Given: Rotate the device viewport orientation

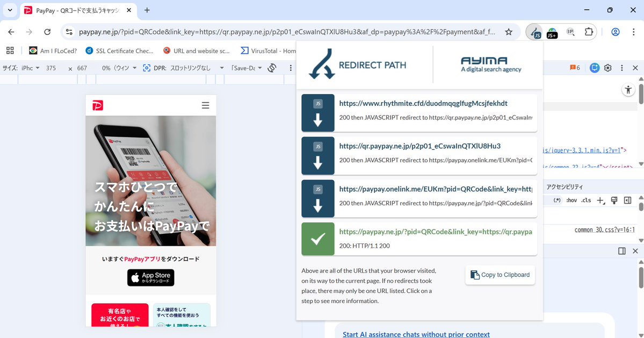Looking at the screenshot, I should 272,68.
